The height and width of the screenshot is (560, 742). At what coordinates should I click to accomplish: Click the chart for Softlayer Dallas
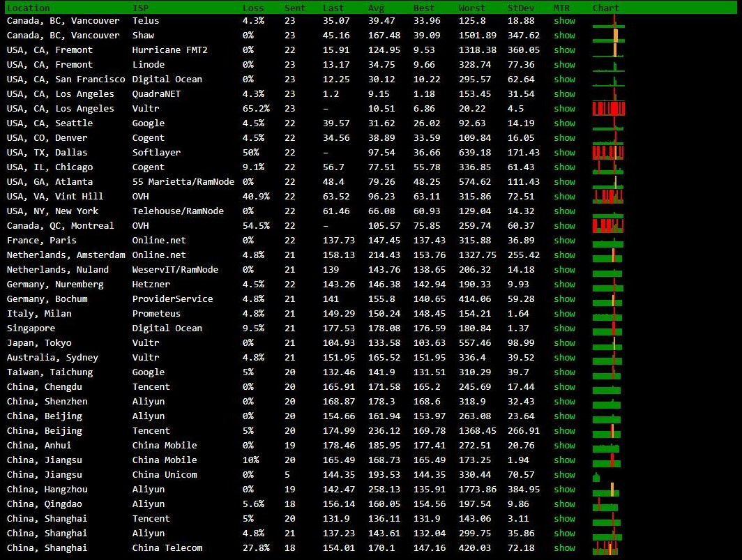coord(608,153)
